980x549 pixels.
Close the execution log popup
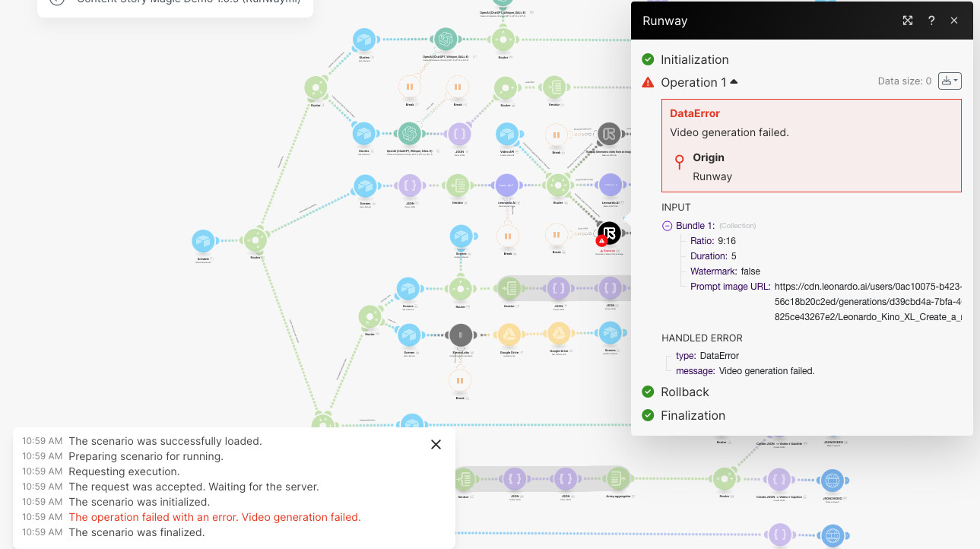pyautogui.click(x=436, y=445)
